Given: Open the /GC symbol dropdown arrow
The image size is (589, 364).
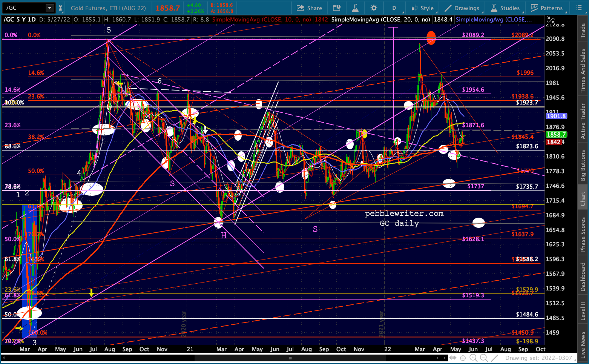Looking at the screenshot, I should point(49,8).
